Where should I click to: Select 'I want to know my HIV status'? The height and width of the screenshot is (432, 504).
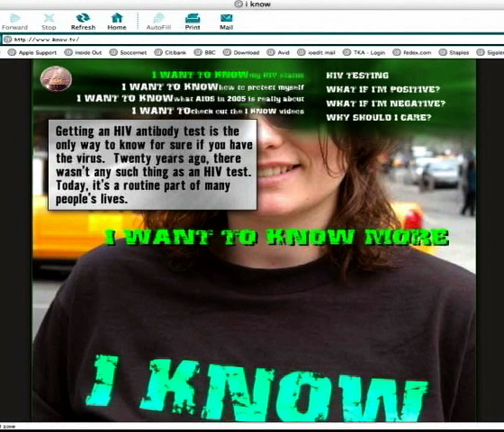(x=228, y=76)
